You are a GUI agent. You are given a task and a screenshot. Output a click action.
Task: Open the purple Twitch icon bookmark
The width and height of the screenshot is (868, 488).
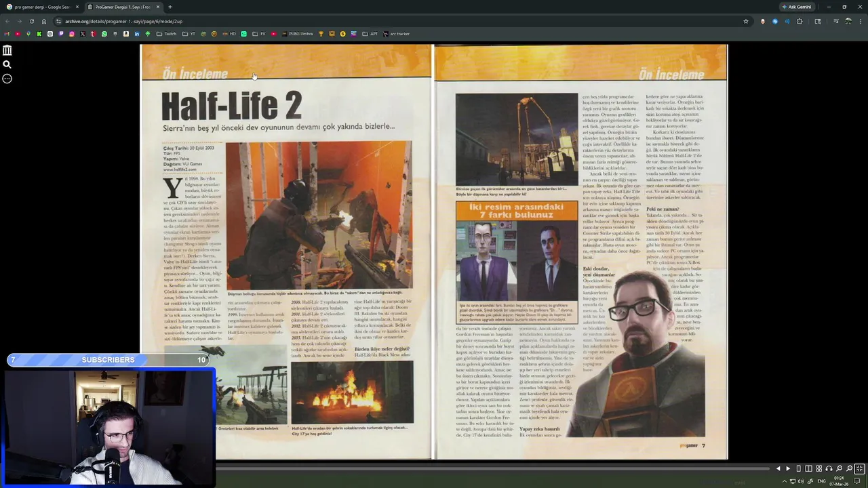pyautogui.click(x=61, y=34)
